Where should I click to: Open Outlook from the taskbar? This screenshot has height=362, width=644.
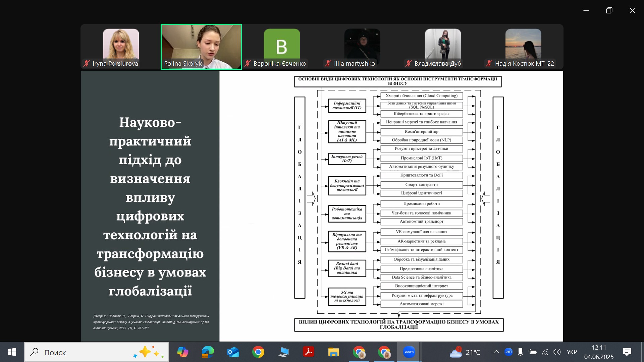233,352
